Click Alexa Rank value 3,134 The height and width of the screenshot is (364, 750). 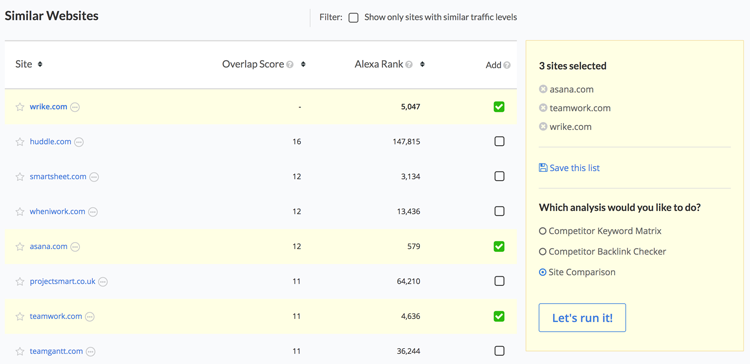click(410, 176)
